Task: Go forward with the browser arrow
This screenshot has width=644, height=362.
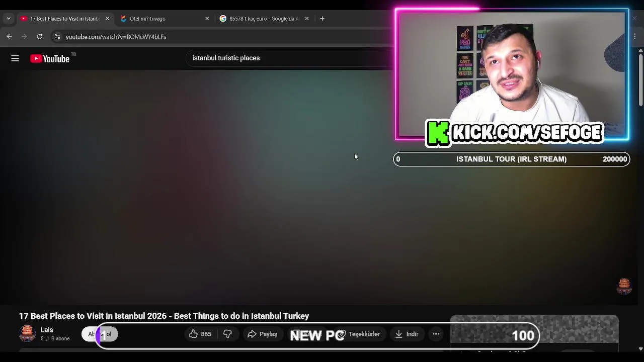Action: point(24,37)
